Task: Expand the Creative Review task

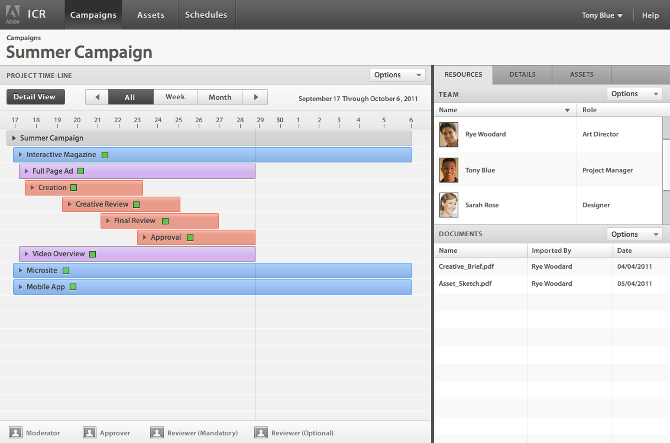Action: click(x=69, y=204)
